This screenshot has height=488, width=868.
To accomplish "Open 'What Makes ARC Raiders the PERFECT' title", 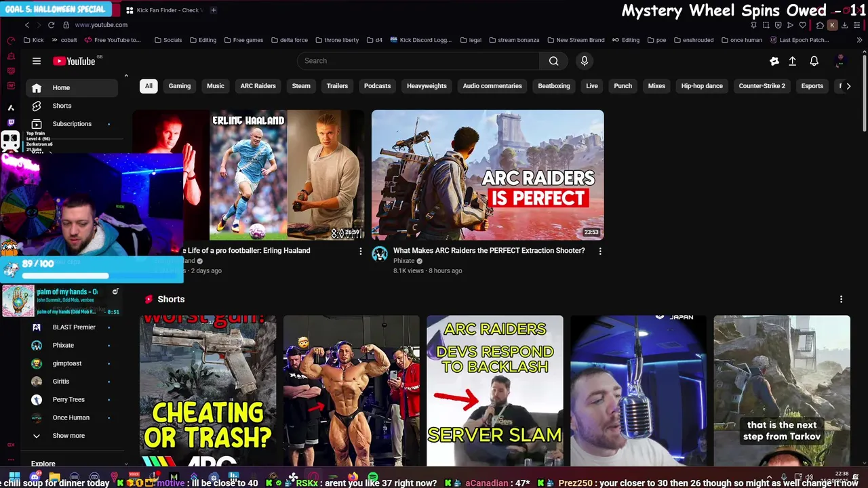I will point(489,251).
